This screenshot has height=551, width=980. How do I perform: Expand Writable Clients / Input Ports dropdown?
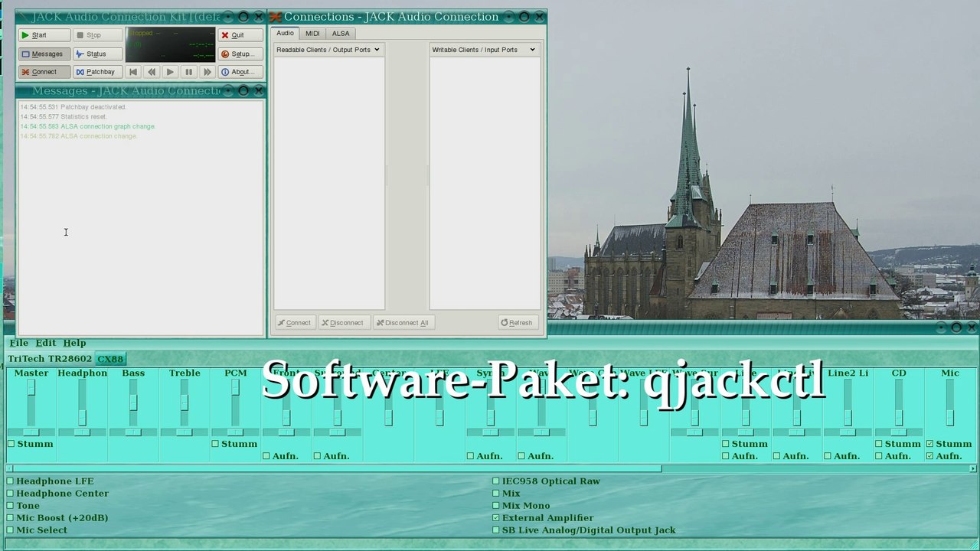point(483,50)
